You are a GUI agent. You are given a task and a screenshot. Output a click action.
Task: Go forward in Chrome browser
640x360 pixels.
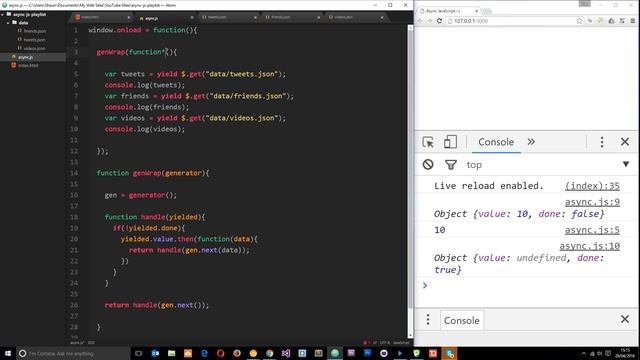click(429, 21)
